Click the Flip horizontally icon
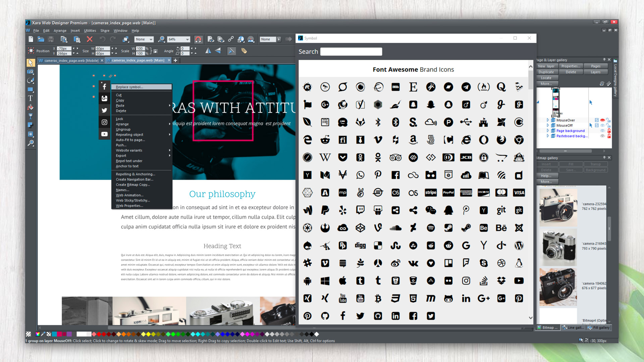The image size is (644, 362). [208, 50]
